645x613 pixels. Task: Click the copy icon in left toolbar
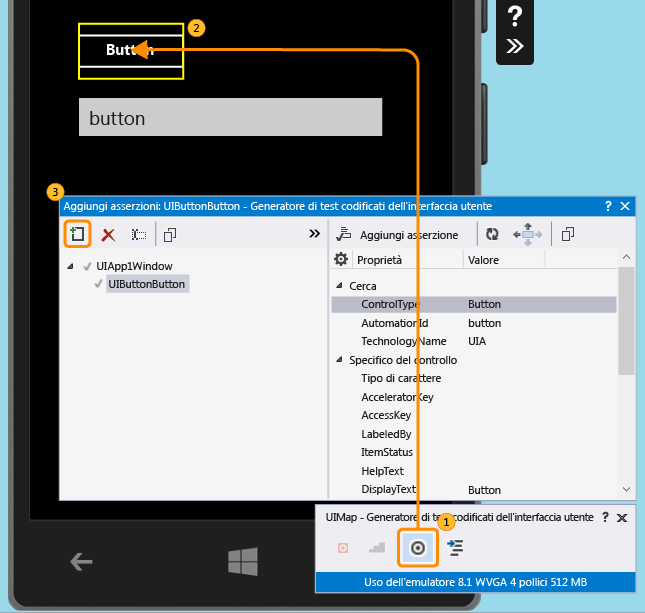pos(170,235)
